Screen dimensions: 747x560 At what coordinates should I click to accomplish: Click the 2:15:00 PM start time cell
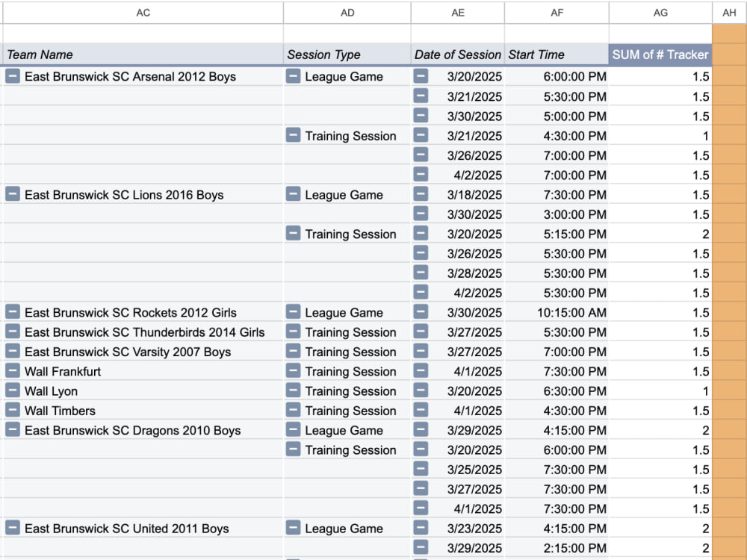click(x=557, y=547)
